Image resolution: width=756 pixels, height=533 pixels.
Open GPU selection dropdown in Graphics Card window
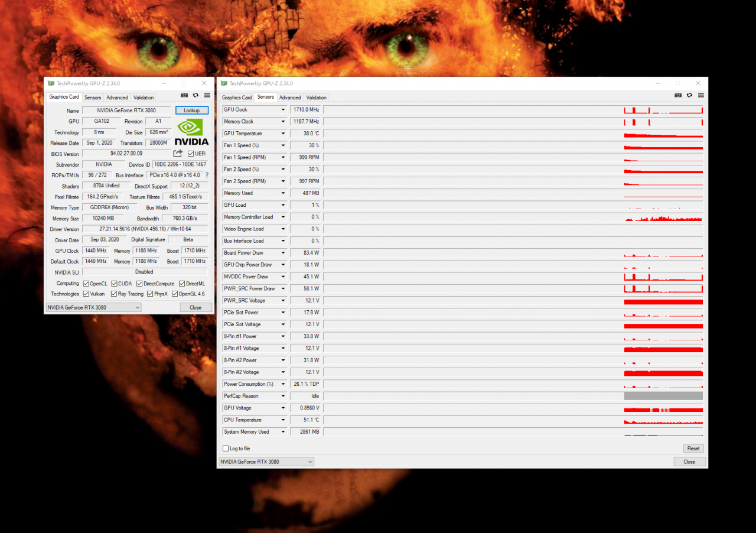[94, 307]
